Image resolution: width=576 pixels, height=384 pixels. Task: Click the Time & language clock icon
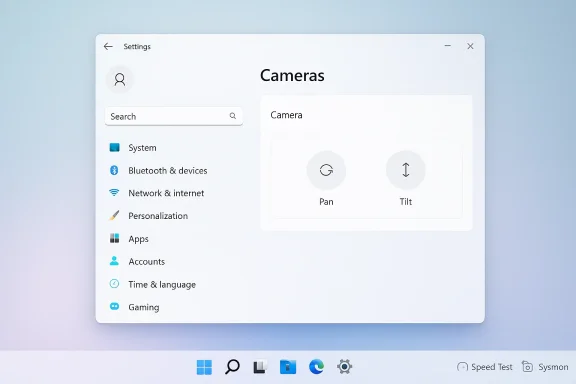click(x=114, y=284)
